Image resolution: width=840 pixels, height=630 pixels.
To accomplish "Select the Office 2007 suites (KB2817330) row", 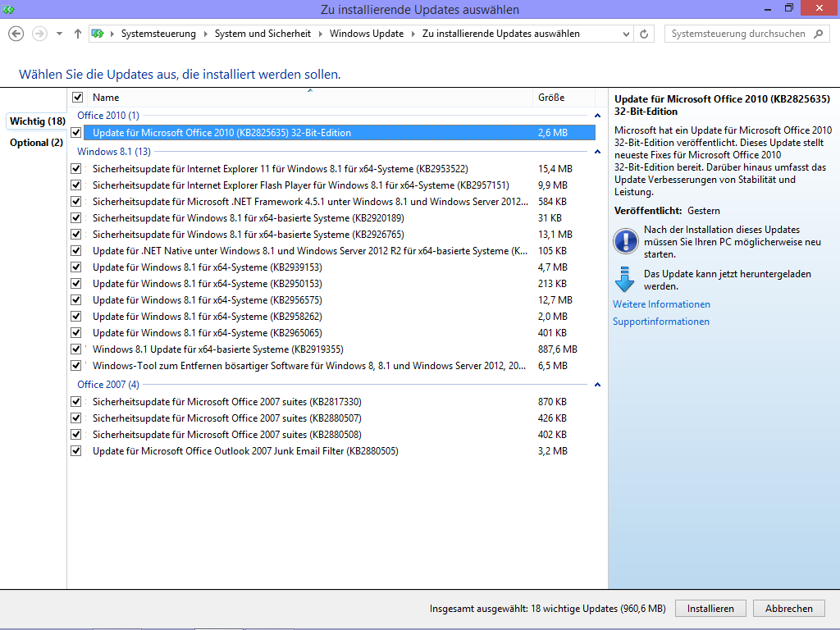I will [340, 402].
